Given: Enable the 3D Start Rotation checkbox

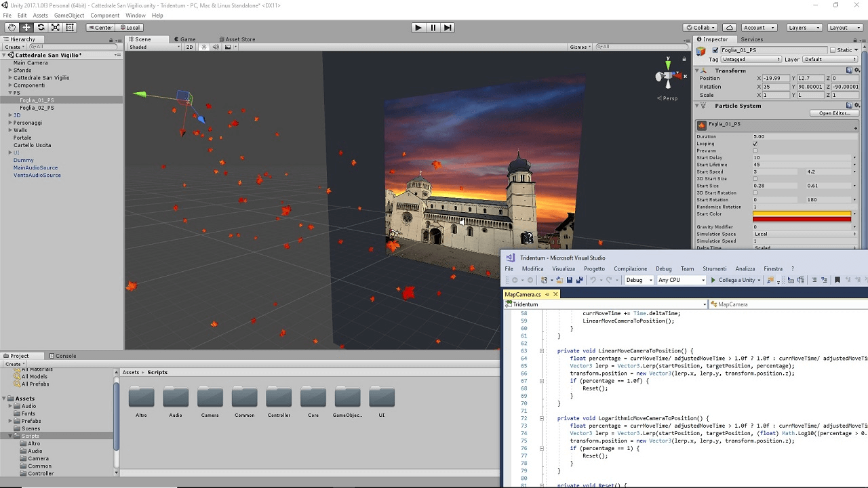Looking at the screenshot, I should [755, 193].
